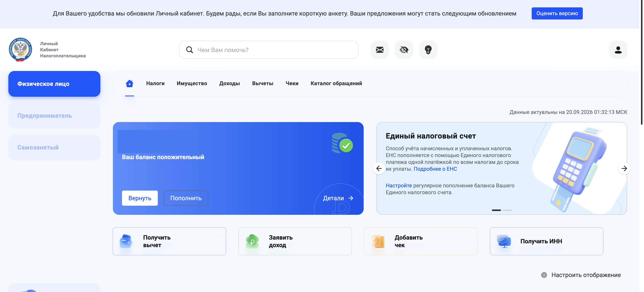Click the search magnifier icon
This screenshot has width=644, height=292.
pos(189,50)
